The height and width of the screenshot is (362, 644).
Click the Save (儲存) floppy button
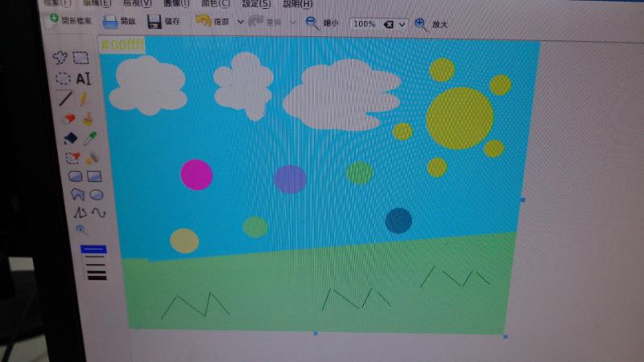point(164,22)
